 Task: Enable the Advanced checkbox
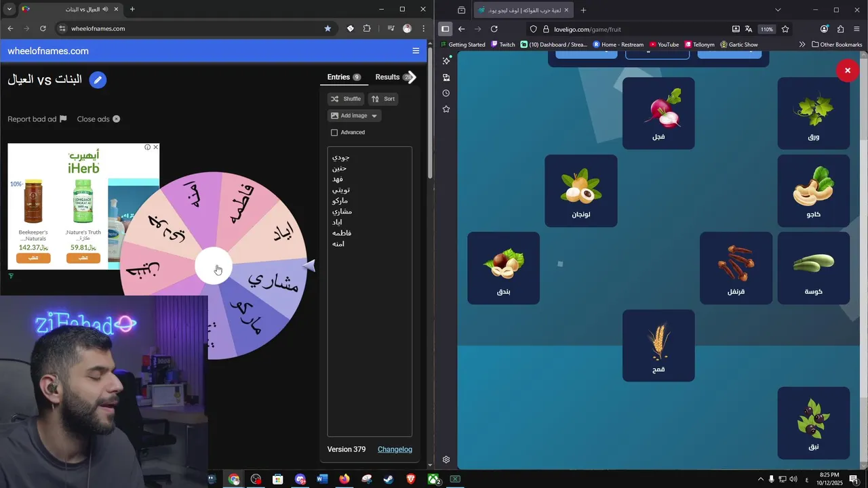(334, 133)
